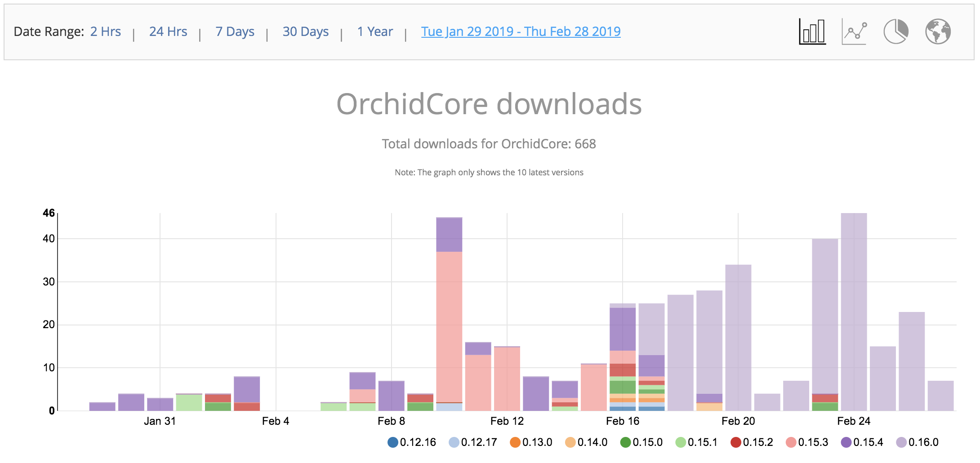
Task: Click the 46 maximum y-axis label
Action: point(49,213)
